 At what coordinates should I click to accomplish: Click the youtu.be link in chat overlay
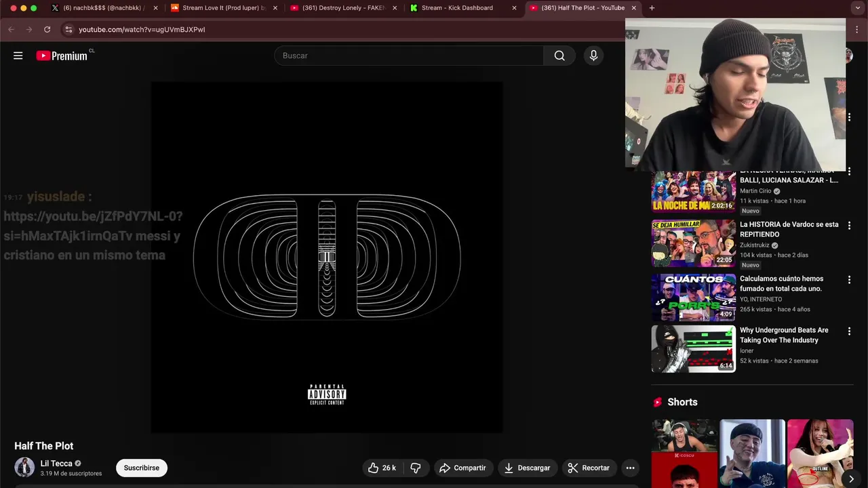[x=93, y=226]
